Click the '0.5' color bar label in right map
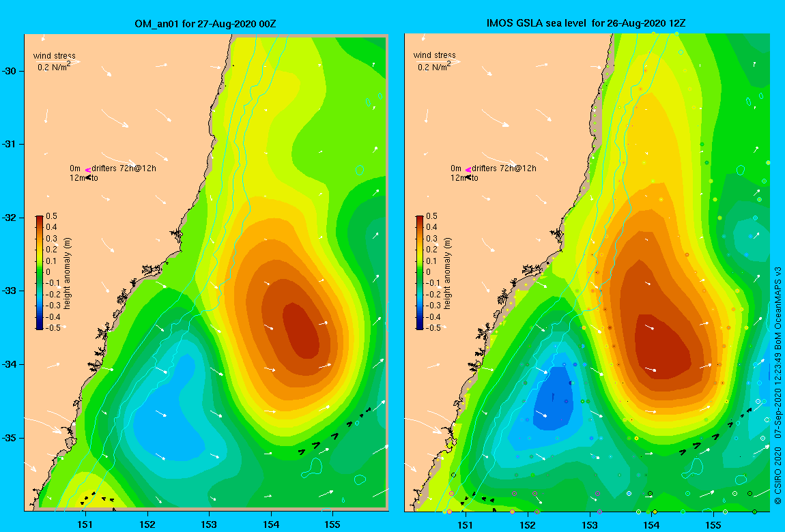 (431, 216)
